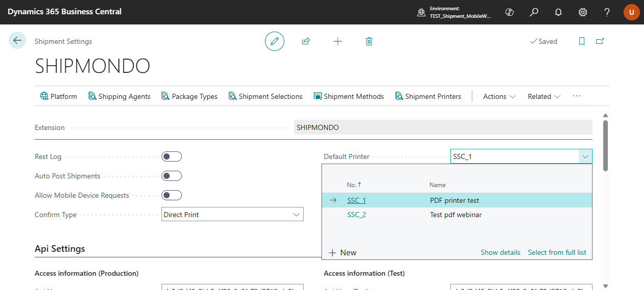This screenshot has width=644, height=290.
Task: Click the Access information (Production) heading
Action: [87, 273]
